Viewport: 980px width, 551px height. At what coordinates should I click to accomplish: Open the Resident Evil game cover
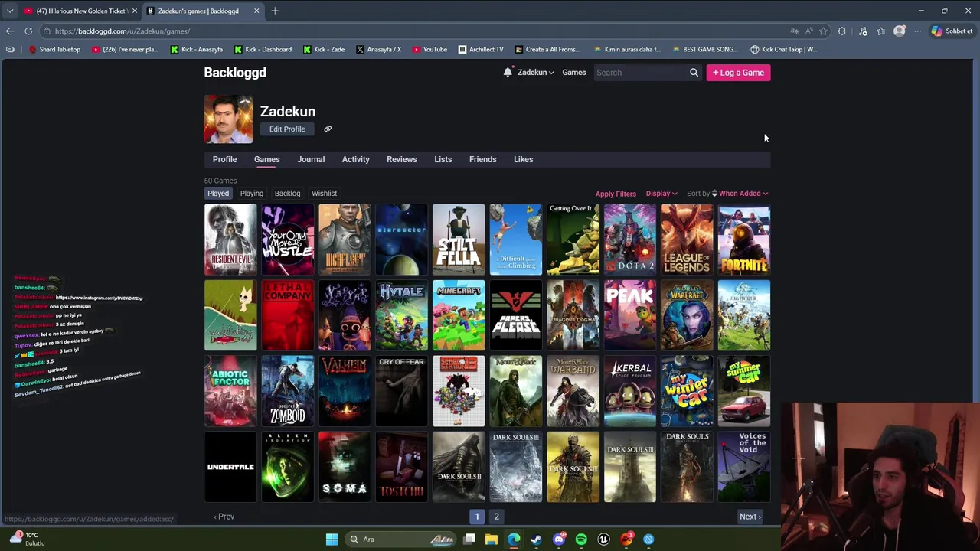[x=230, y=240]
